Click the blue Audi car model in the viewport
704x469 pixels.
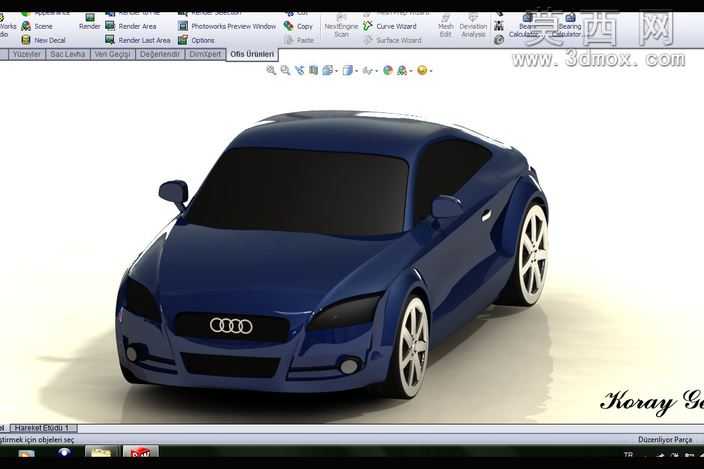(x=332, y=254)
